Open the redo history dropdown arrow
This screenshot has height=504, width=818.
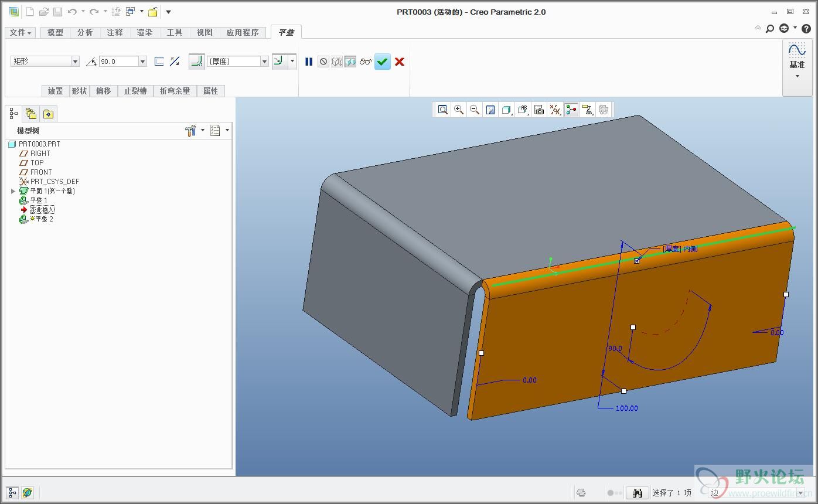(x=105, y=12)
